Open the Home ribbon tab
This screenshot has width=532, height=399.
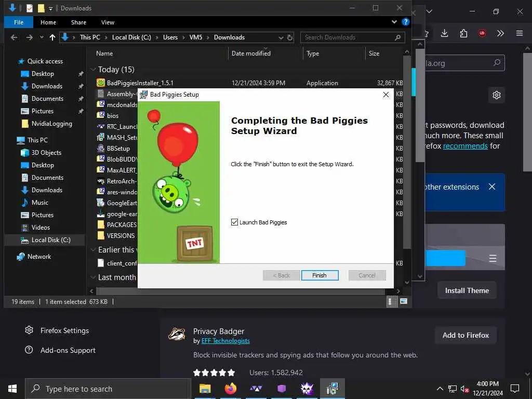pyautogui.click(x=48, y=22)
